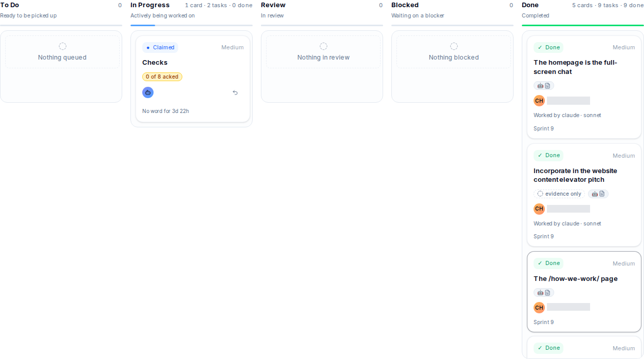Click the evidence only tag

point(559,194)
